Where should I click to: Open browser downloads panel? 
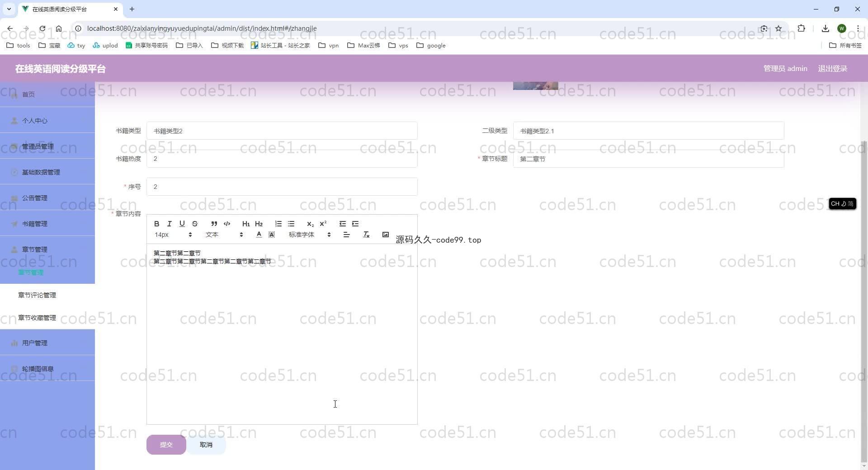coord(825,28)
